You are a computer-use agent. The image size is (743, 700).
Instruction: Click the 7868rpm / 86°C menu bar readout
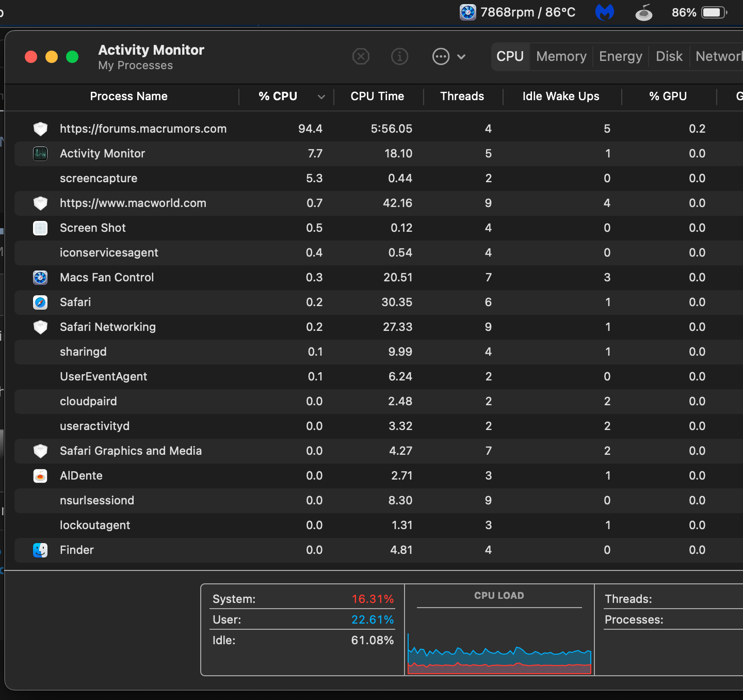pyautogui.click(x=528, y=12)
